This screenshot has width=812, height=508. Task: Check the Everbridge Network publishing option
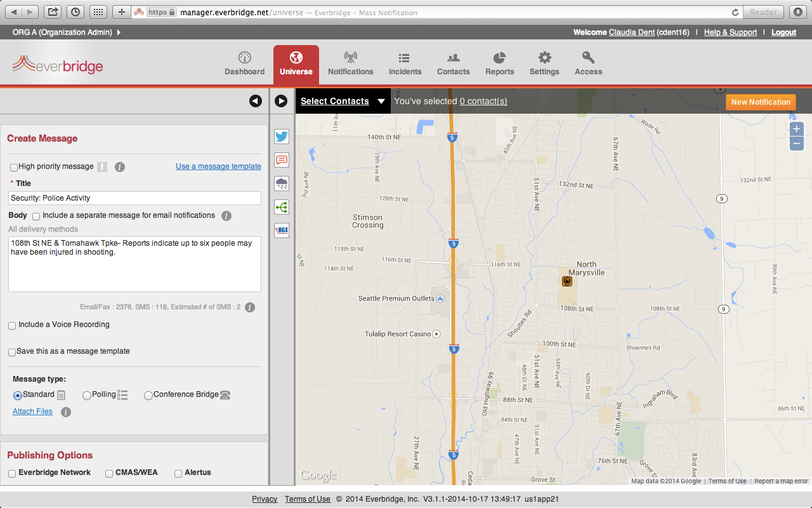[x=12, y=474]
